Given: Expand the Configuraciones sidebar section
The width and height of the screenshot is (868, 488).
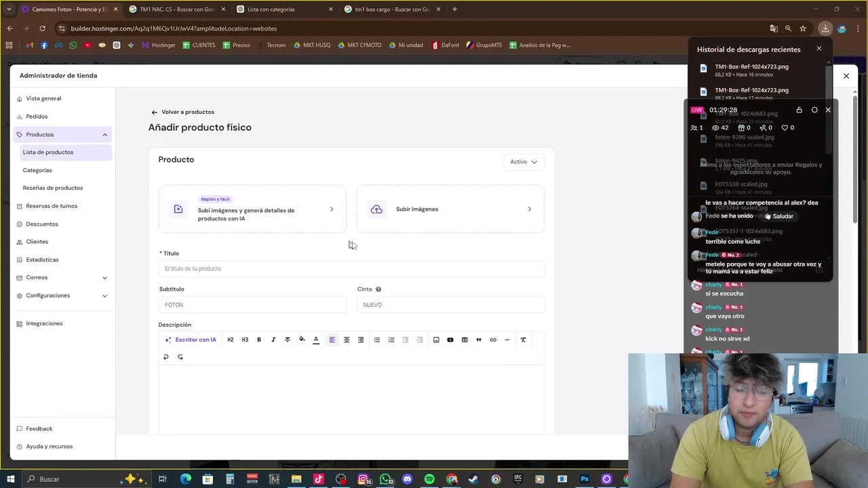Looking at the screenshot, I should [x=104, y=296].
